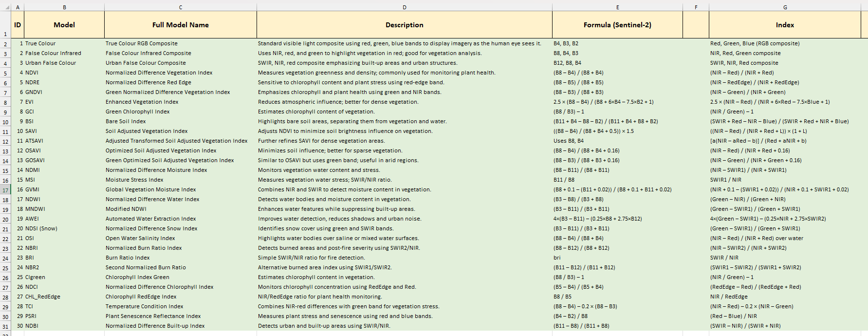
Task: Click 'Temperature Condition Index' cell
Action: (x=181, y=306)
